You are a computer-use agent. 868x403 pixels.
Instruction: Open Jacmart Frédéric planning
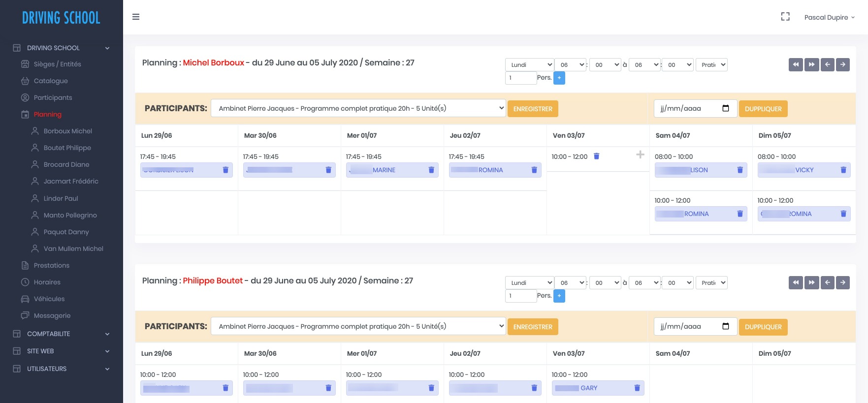point(70,181)
